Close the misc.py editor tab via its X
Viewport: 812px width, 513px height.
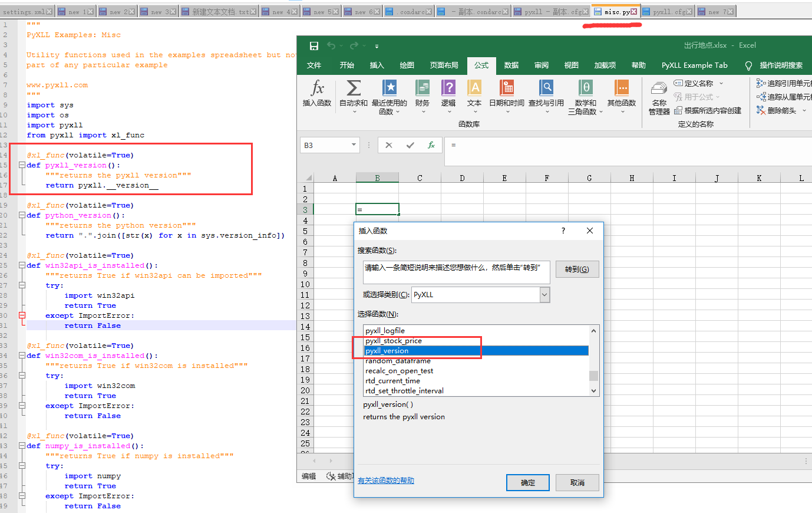[x=634, y=12]
